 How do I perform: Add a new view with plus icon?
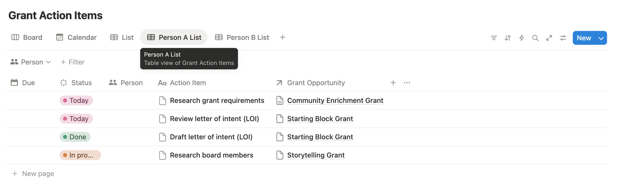(x=282, y=37)
